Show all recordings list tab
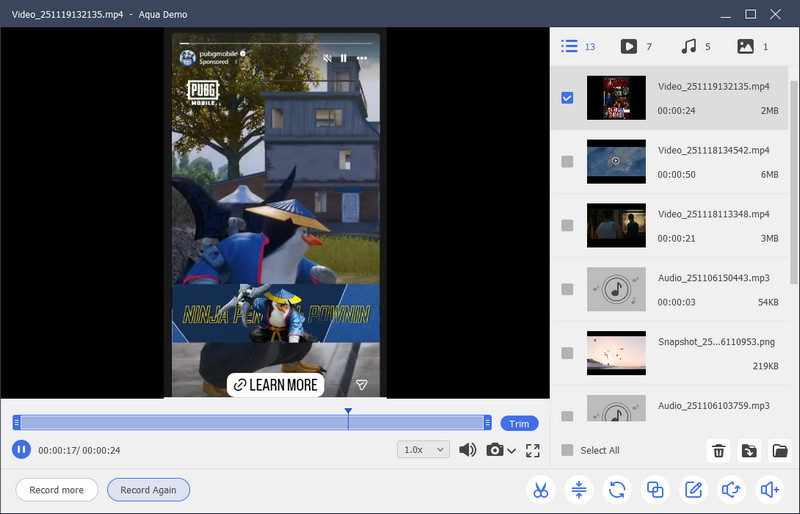800x514 pixels. pos(578,46)
